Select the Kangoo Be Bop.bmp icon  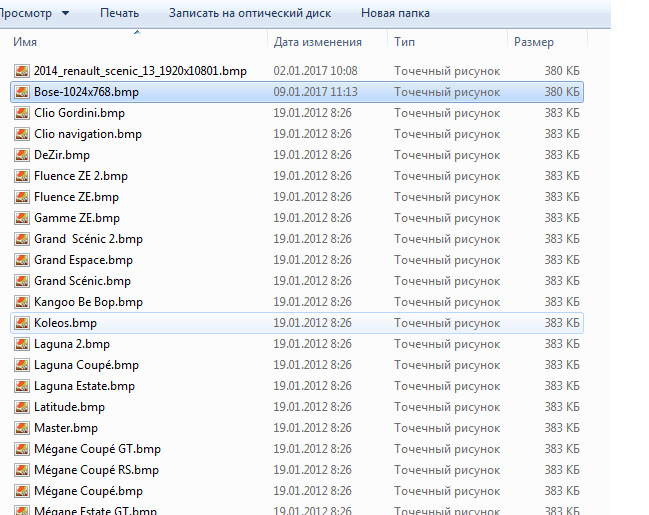[x=22, y=302]
